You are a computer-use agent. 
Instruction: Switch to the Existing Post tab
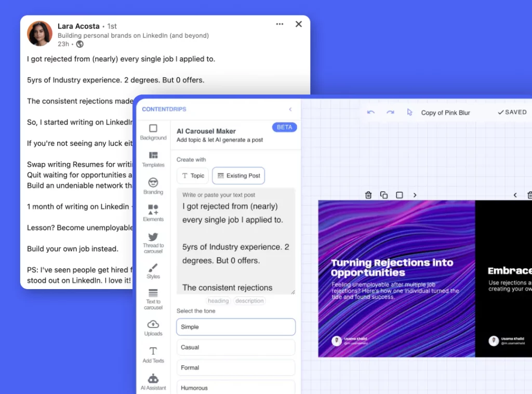click(238, 175)
